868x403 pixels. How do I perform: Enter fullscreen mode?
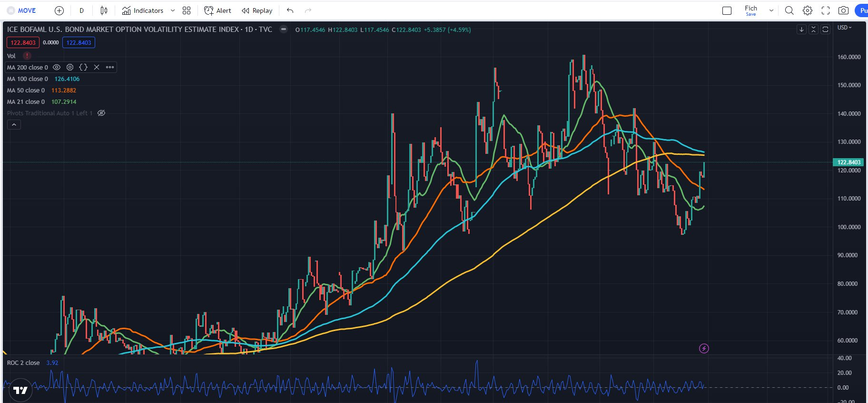pos(826,10)
